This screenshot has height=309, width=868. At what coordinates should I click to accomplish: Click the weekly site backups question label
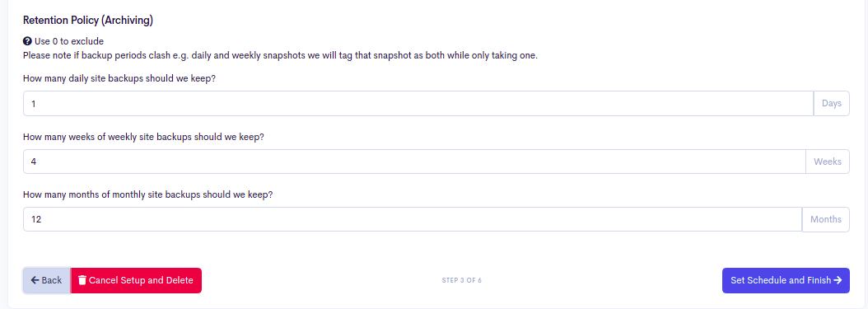(x=143, y=137)
